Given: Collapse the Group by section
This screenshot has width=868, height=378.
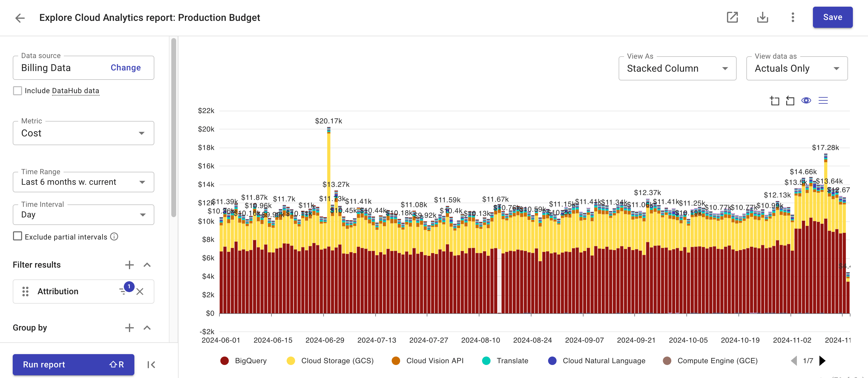Looking at the screenshot, I should pos(147,328).
